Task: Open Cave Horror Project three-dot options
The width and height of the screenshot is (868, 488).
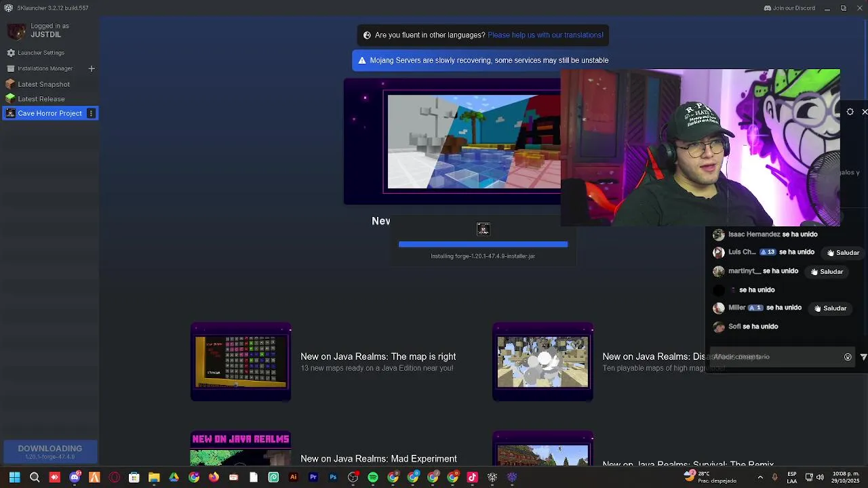Action: click(x=91, y=113)
